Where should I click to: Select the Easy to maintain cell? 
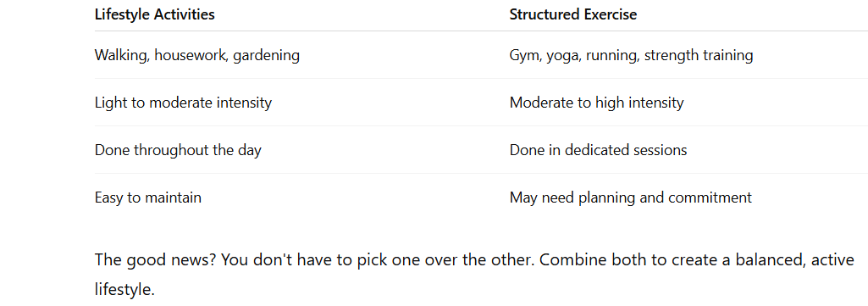pyautogui.click(x=148, y=198)
